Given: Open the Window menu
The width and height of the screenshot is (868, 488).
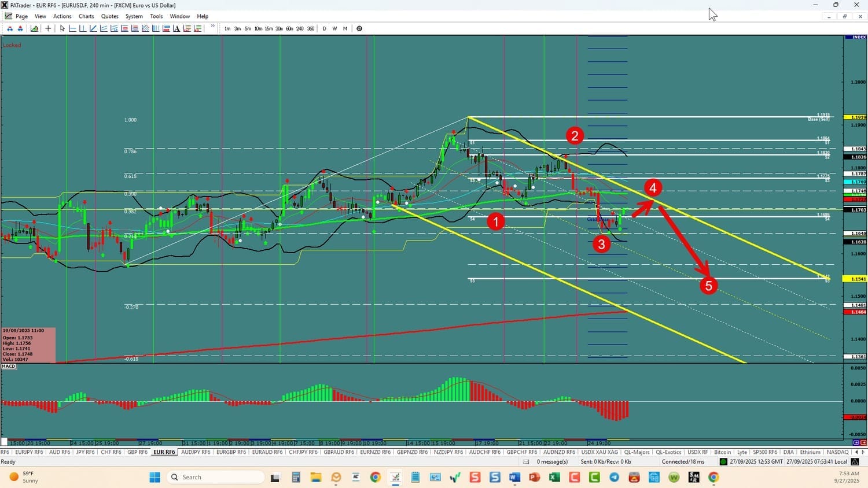Looking at the screenshot, I should coord(180,16).
